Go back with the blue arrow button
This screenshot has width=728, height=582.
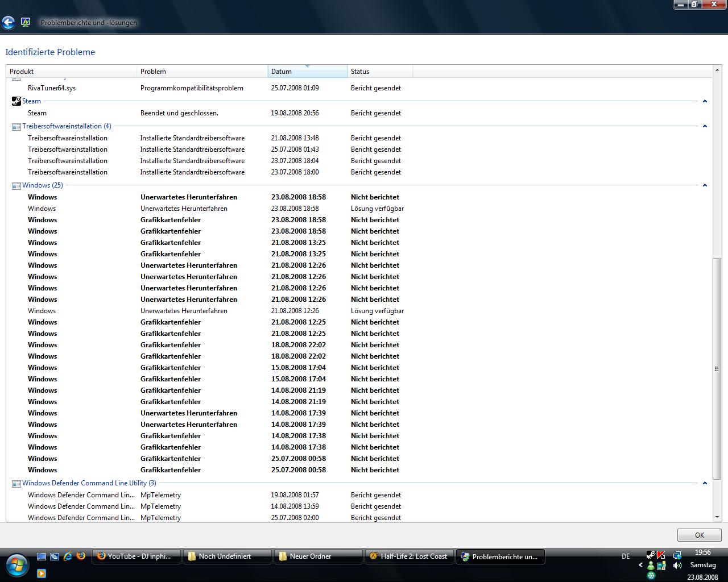pyautogui.click(x=8, y=23)
